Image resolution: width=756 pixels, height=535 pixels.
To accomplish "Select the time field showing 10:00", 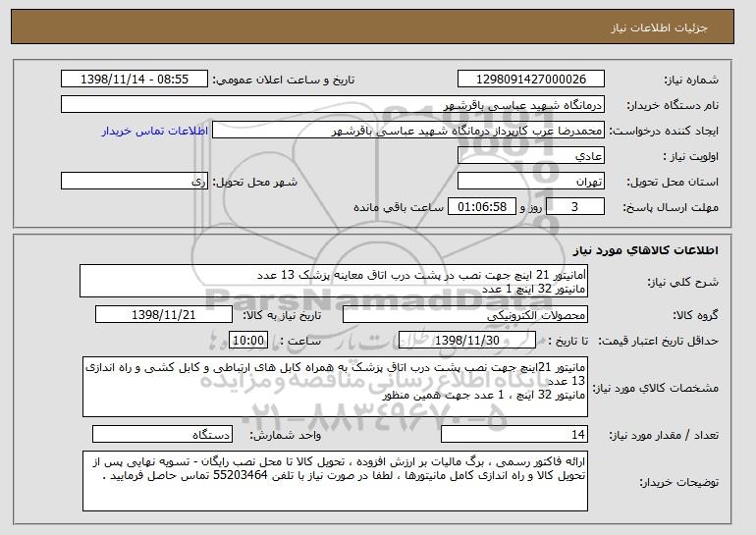I will point(248,341).
